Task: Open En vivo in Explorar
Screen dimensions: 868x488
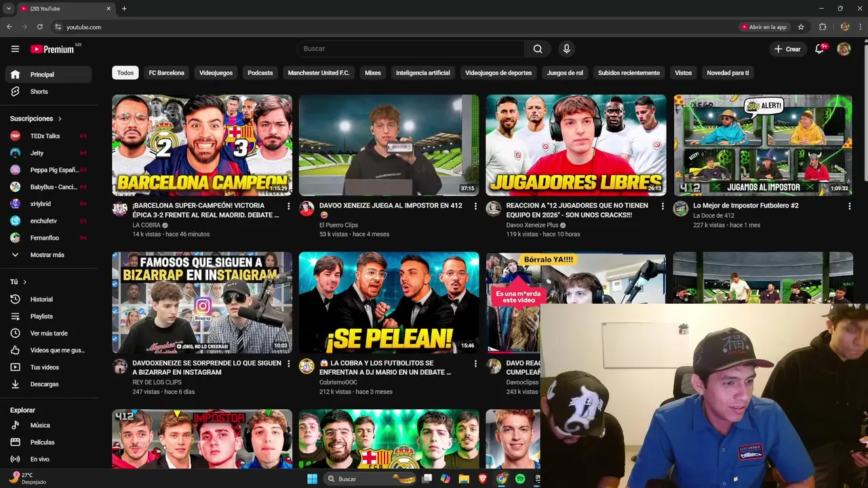Action: [47, 459]
